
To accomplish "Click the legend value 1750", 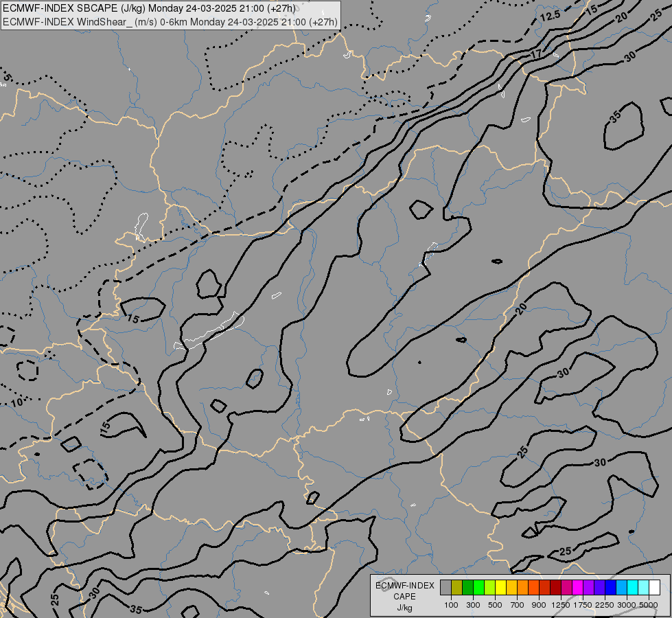I will click(583, 605).
